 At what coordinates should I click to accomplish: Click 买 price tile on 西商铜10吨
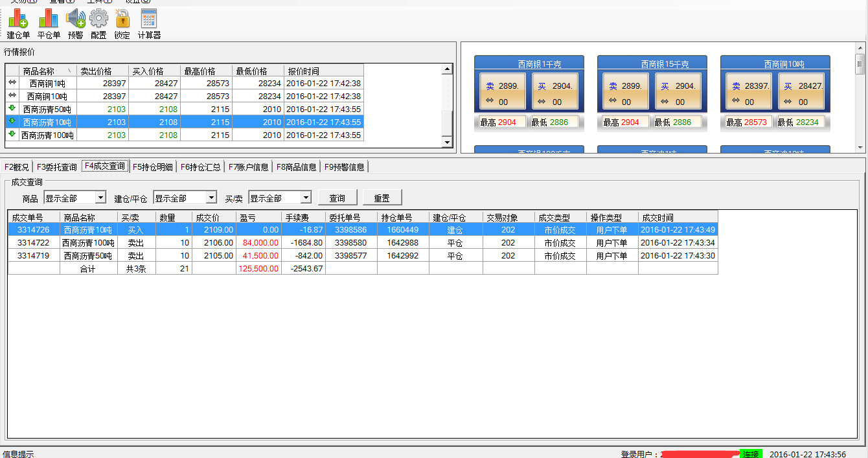point(801,91)
